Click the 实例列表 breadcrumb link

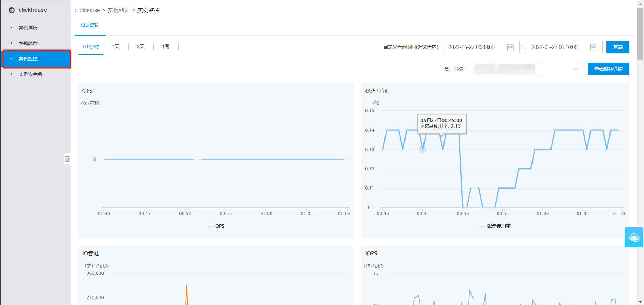click(118, 10)
